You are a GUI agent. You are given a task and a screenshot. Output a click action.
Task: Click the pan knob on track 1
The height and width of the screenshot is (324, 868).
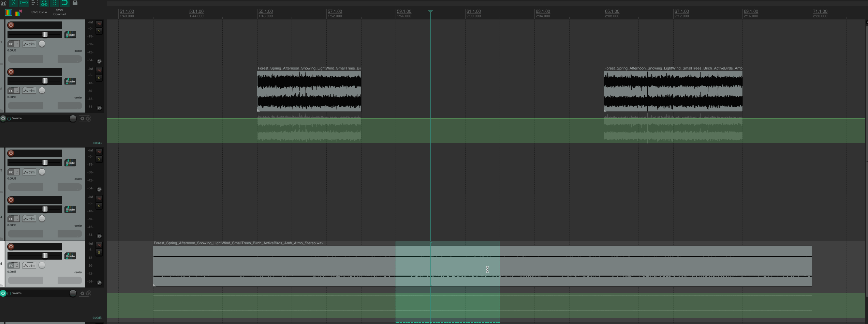click(42, 44)
